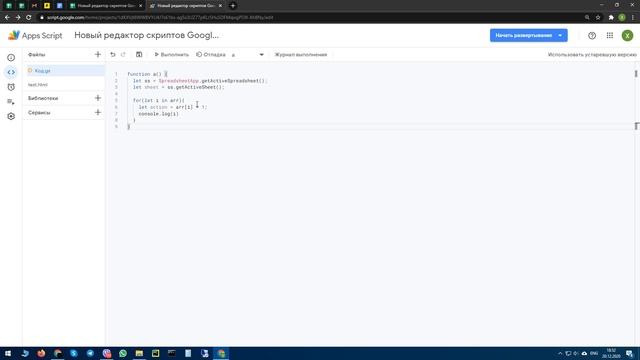Click the Сервисы section header
The image size is (640, 360).
pos(39,112)
